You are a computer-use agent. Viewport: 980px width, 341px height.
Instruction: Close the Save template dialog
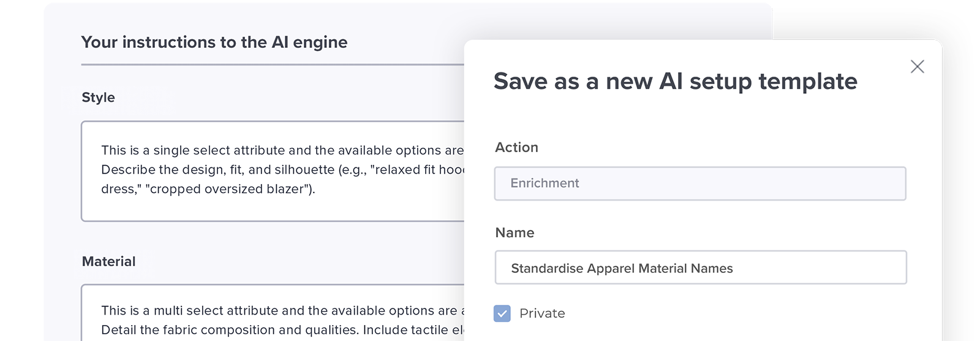(x=917, y=67)
